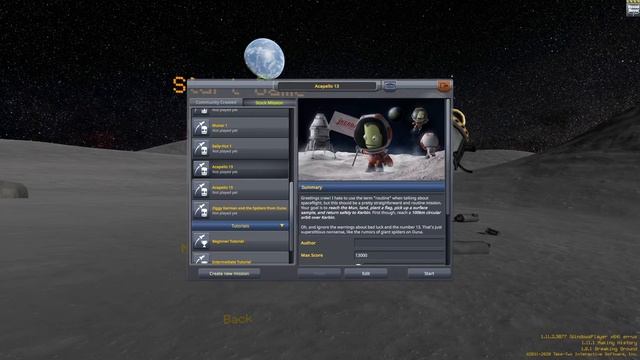The image size is (640, 360).
Task: Select the Beginner Tutorial entry
Action: [240, 241]
